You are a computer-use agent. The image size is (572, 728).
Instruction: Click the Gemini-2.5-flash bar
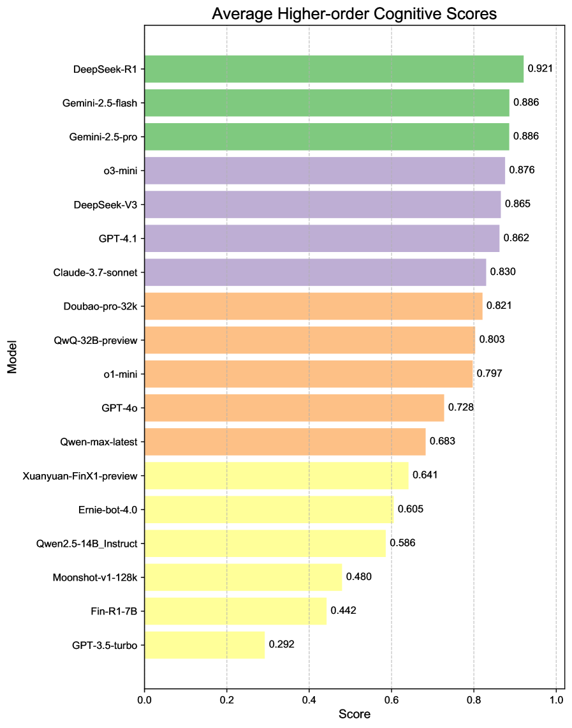[x=327, y=103]
